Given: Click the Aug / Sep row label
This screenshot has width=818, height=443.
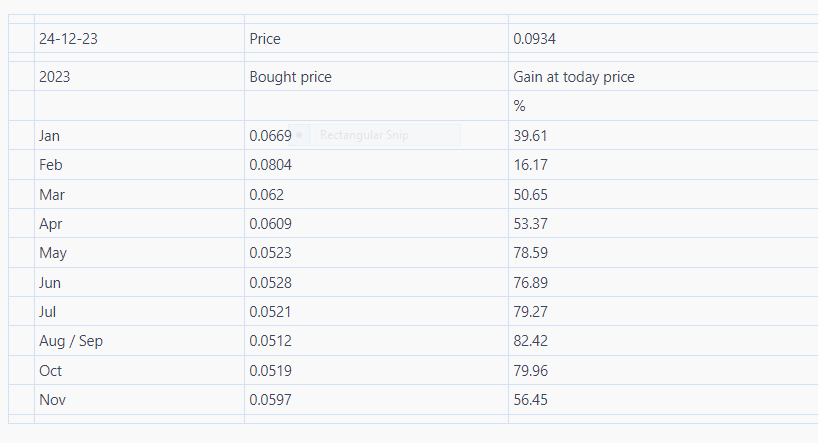Looking at the screenshot, I should pyautogui.click(x=71, y=341).
